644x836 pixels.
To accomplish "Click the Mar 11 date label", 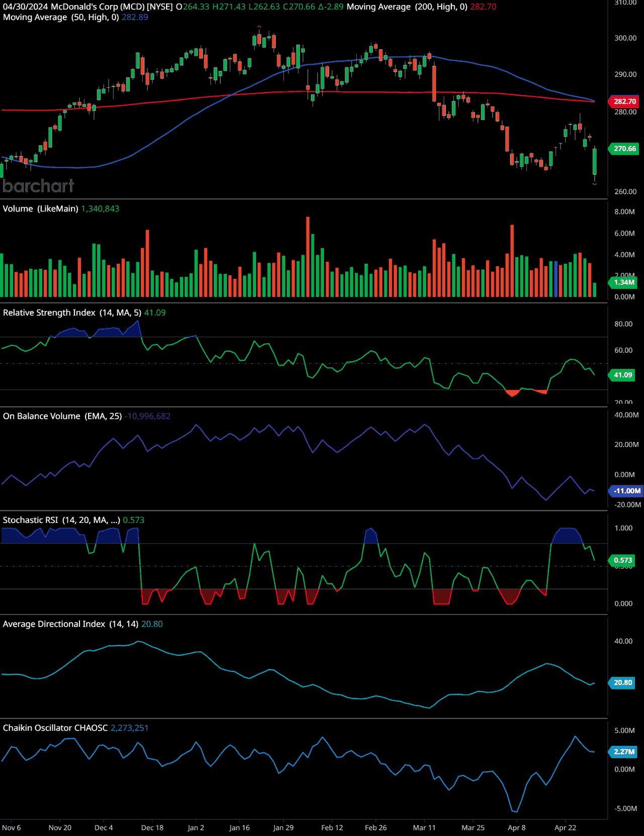I will coord(425,827).
